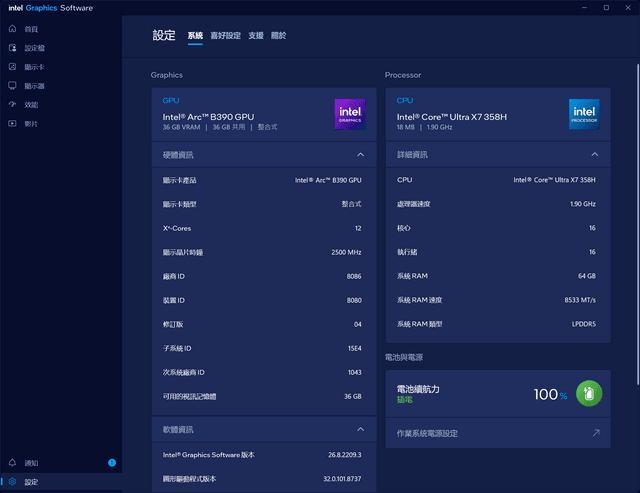The image size is (640, 493).
Task: Click the 廠商 ID value 8086
Action: tap(354, 276)
